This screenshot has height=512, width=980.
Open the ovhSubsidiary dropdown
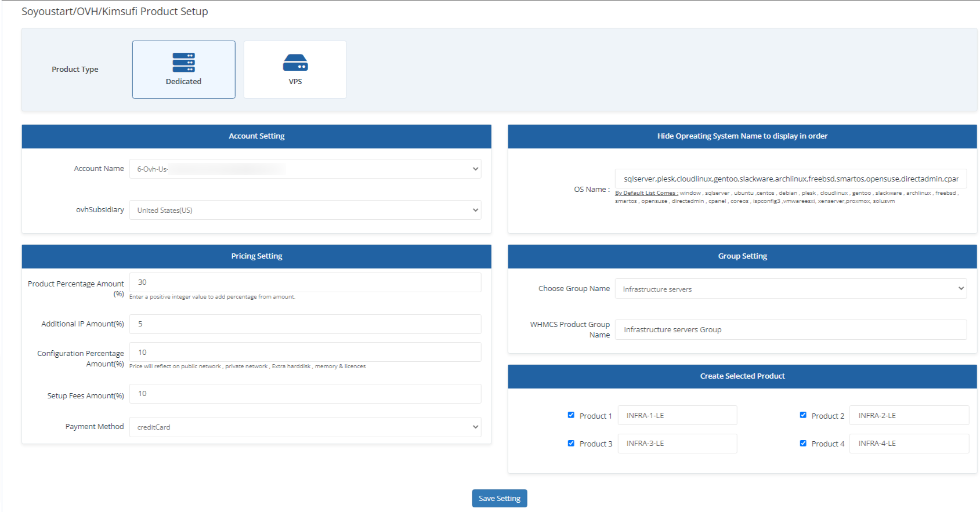coord(305,210)
